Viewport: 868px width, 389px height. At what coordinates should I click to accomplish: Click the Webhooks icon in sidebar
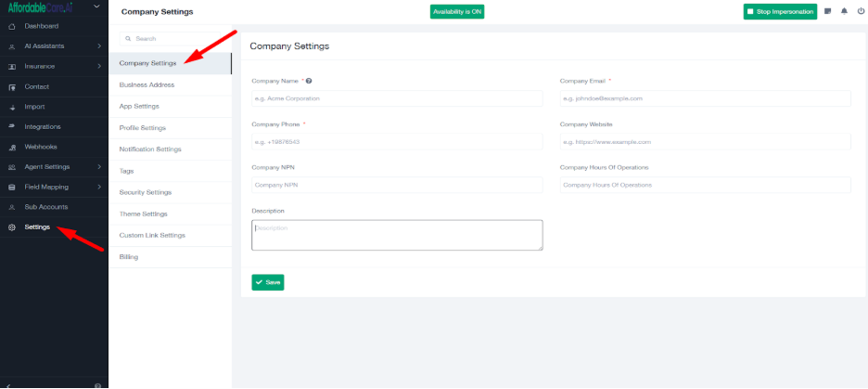pos(11,147)
